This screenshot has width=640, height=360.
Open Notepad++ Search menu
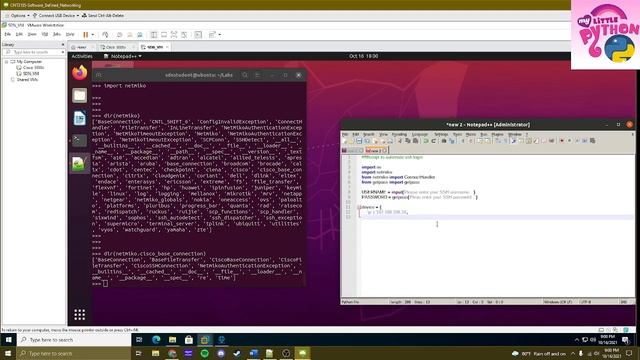pos(369,134)
